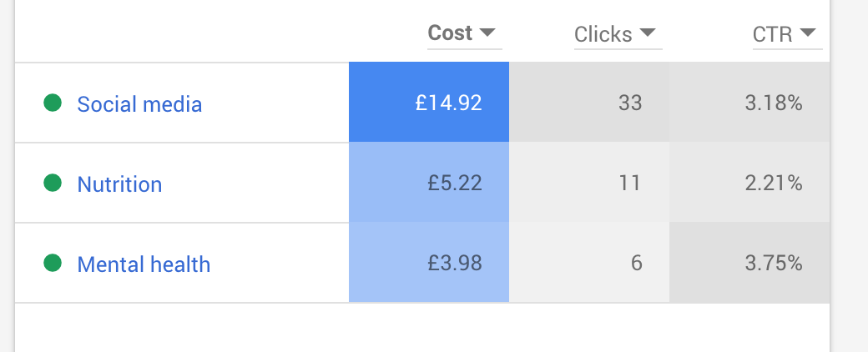
Task: Select the CTR column header label
Action: coord(773,35)
